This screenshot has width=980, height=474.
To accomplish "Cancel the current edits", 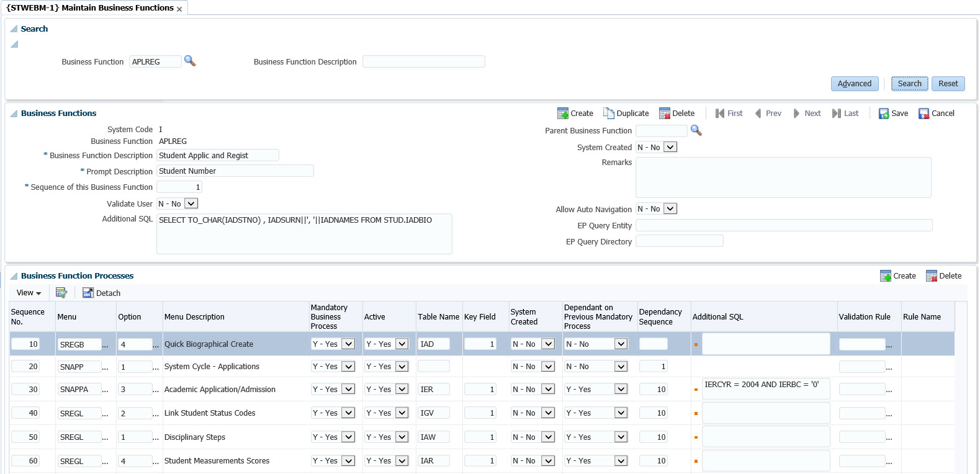I will pos(936,114).
